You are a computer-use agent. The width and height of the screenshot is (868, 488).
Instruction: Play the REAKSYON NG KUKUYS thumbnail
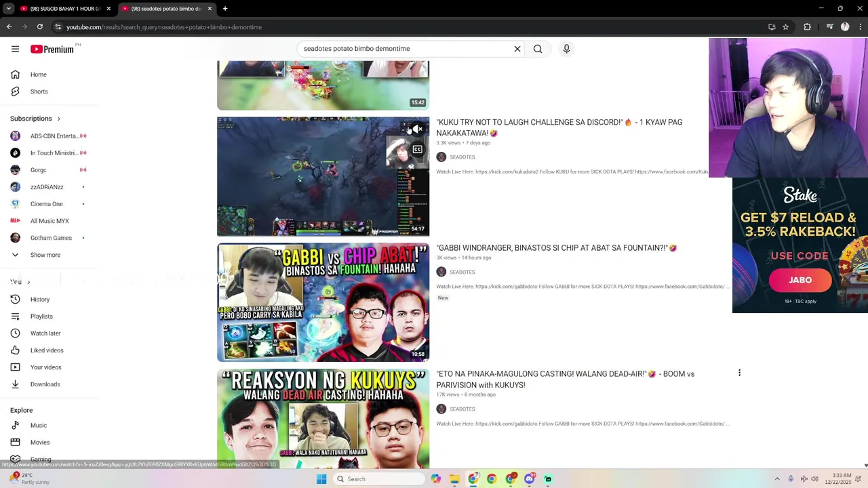pos(323,419)
